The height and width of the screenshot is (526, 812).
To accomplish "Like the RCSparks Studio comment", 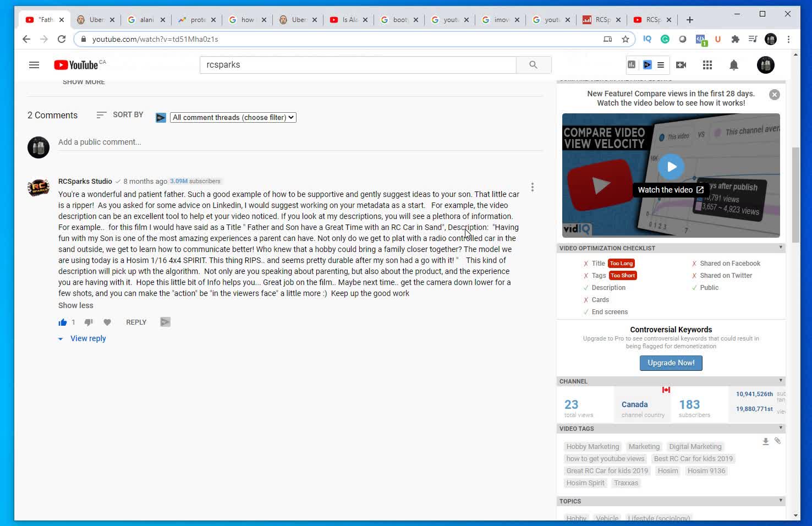I will [x=63, y=322].
